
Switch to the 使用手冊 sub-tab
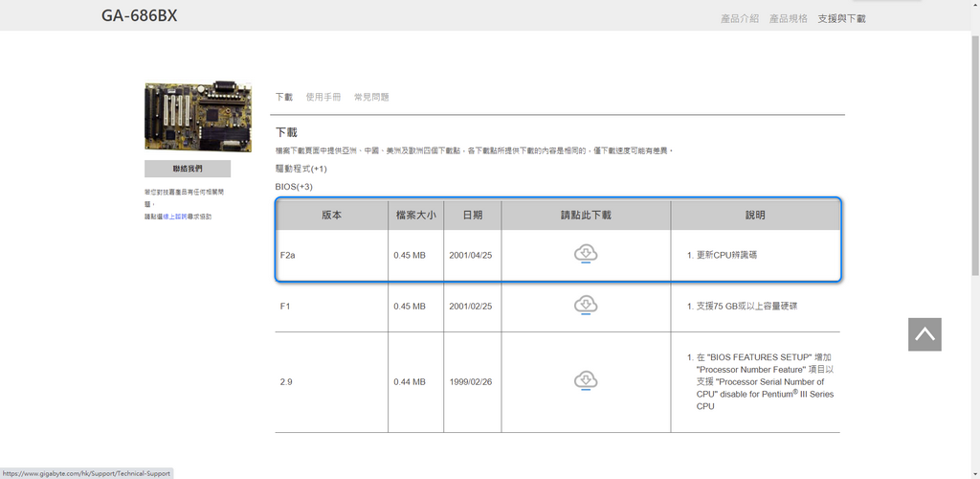[x=323, y=97]
